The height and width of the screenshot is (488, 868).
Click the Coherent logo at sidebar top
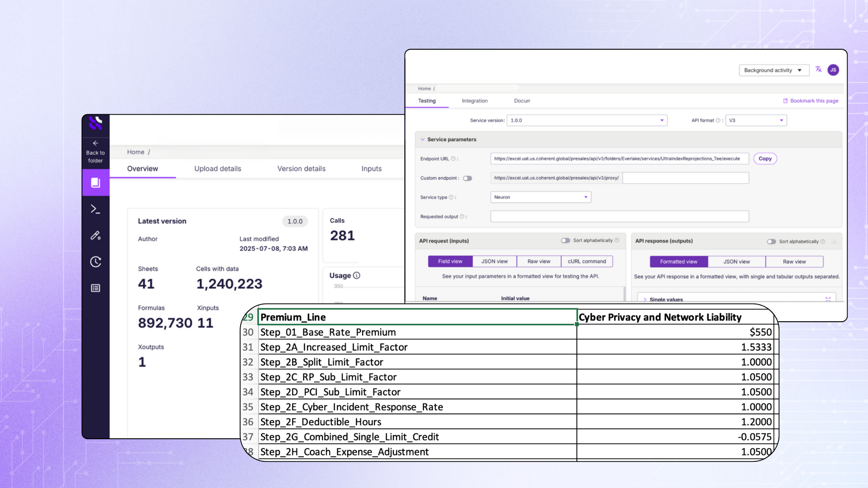click(x=95, y=124)
